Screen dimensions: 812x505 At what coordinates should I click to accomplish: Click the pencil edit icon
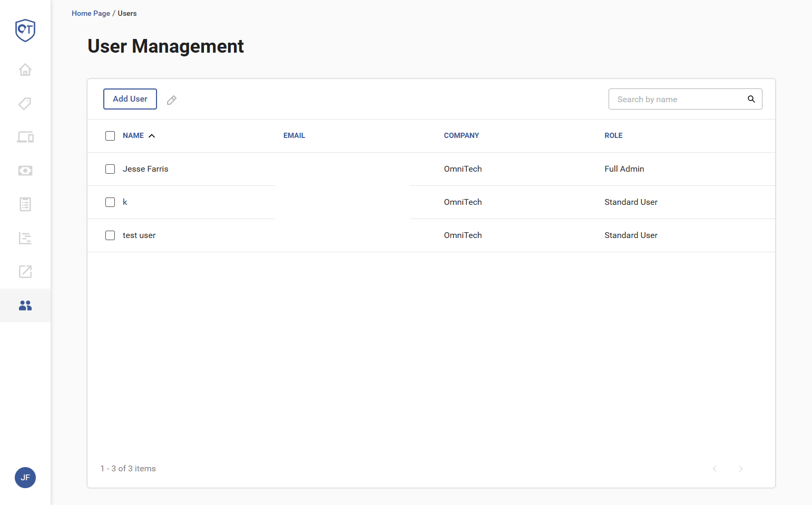coord(172,100)
